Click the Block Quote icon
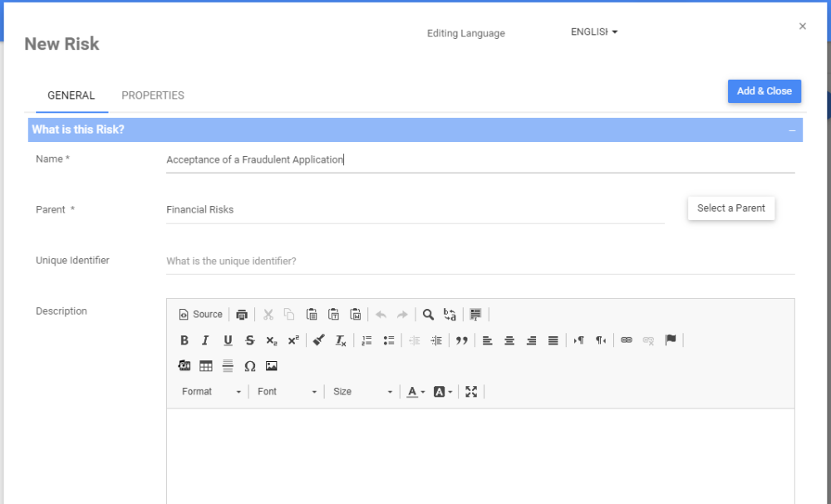Viewport: 831px width, 504px height. 461,340
